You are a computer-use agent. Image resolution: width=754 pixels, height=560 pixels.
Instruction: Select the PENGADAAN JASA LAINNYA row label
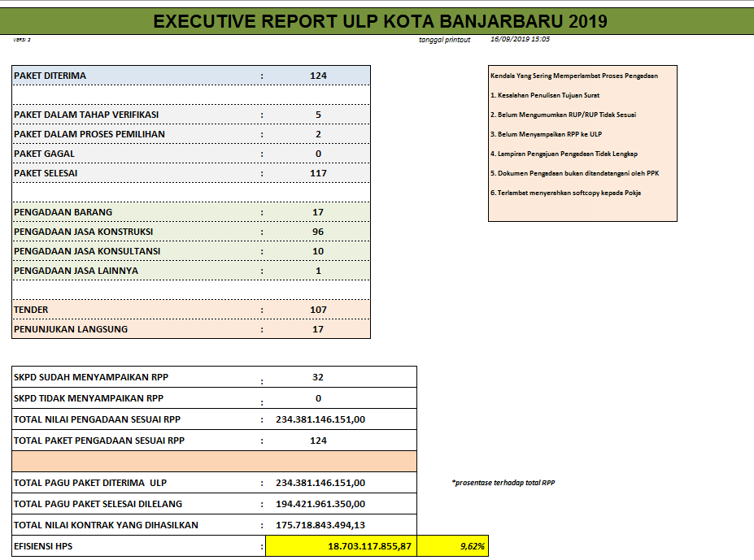[76, 271]
